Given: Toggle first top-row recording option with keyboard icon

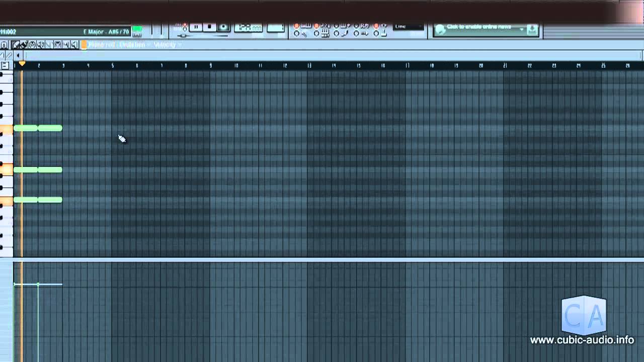Looking at the screenshot, I should [x=297, y=26].
